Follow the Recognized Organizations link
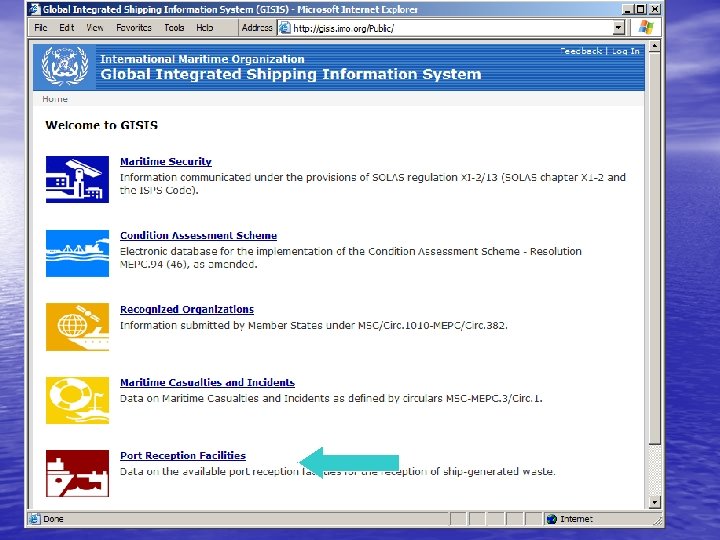Screen dimensions: 720x540 pyautogui.click(x=187, y=309)
